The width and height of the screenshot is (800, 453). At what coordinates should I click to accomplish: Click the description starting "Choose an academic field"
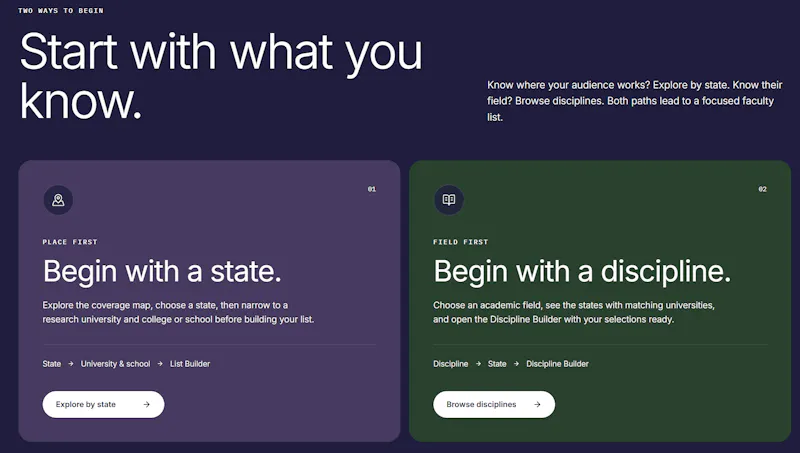(x=574, y=312)
